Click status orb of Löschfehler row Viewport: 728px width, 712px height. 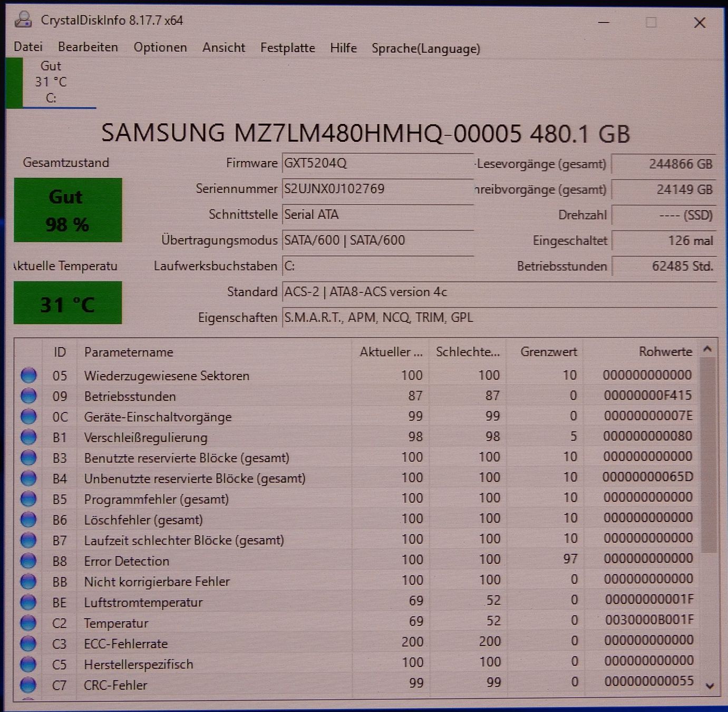[28, 519]
